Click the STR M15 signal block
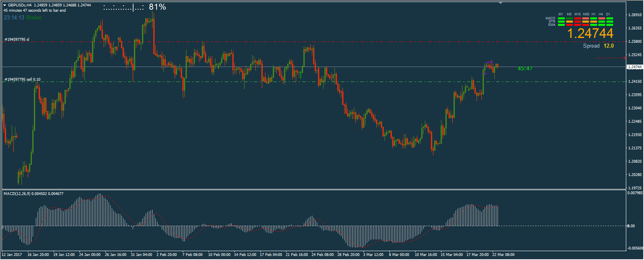 tap(577, 21)
